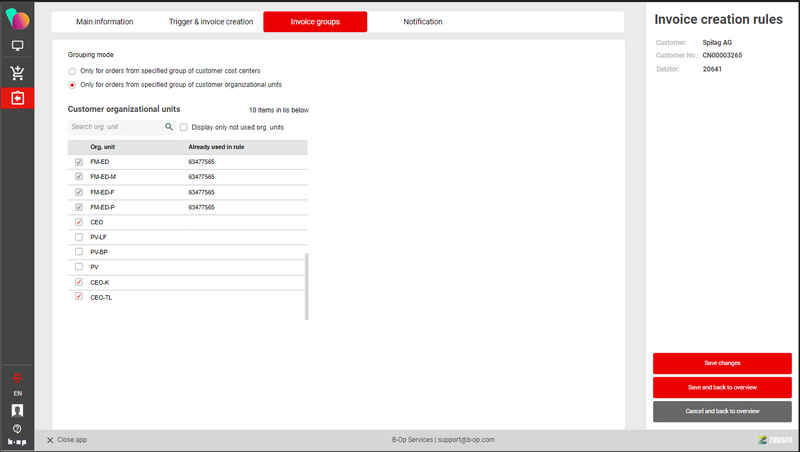This screenshot has height=452, width=800.
Task: Open the monitor dashboard icon
Action: pyautogui.click(x=17, y=46)
